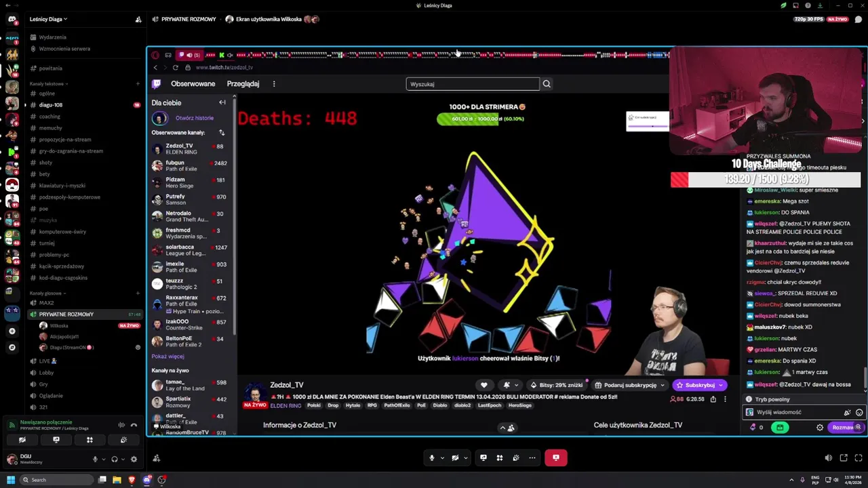Share your screen from voice panel
Viewport: 868px width, 488px height.
pos(56,440)
